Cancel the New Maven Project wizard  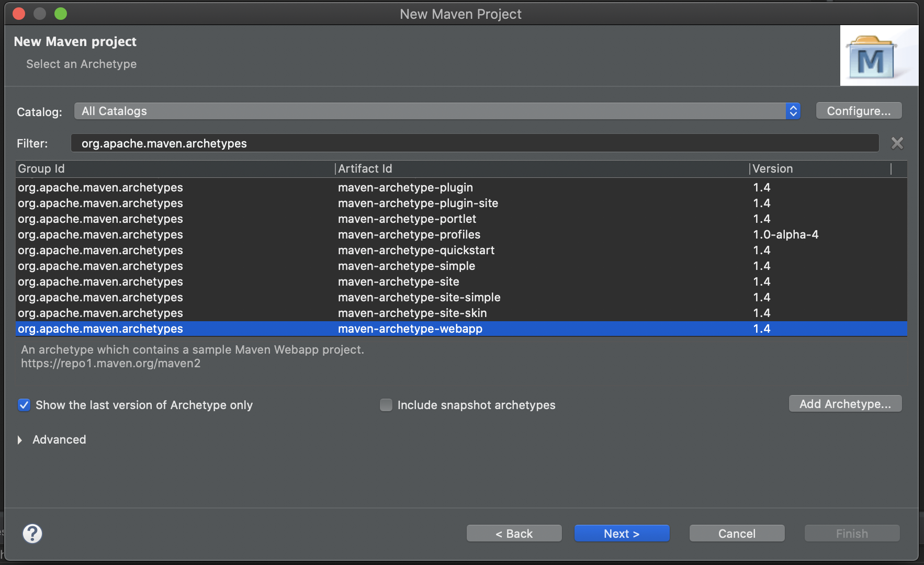pos(737,534)
